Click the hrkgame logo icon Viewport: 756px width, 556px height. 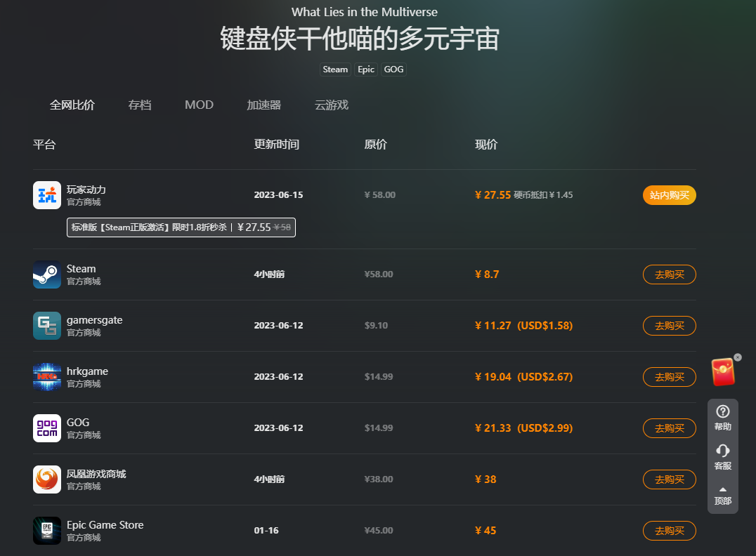pyautogui.click(x=47, y=377)
